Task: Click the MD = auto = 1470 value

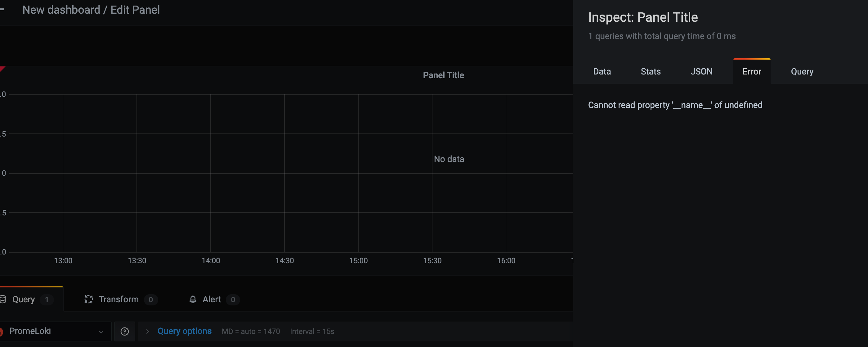Action: (251, 331)
